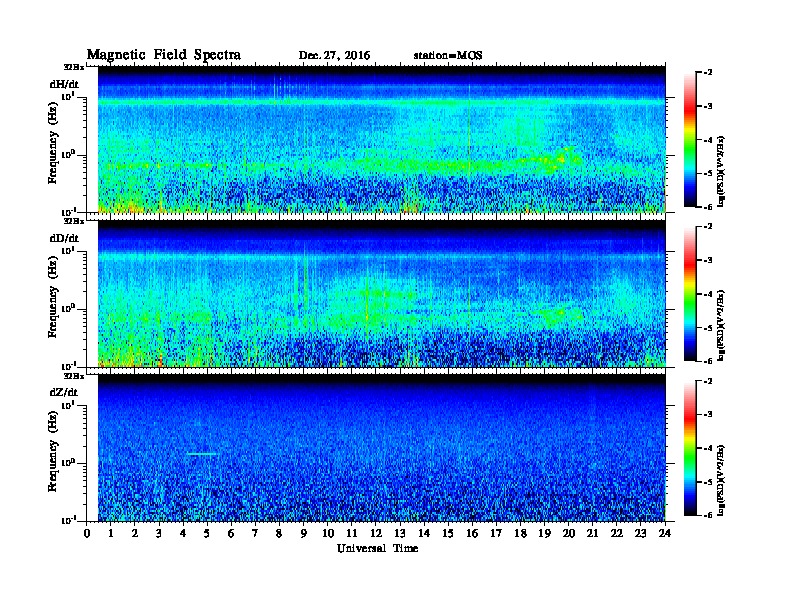792x612 pixels.
Task: Select the "dH/dt" panel label
Action: (x=64, y=84)
